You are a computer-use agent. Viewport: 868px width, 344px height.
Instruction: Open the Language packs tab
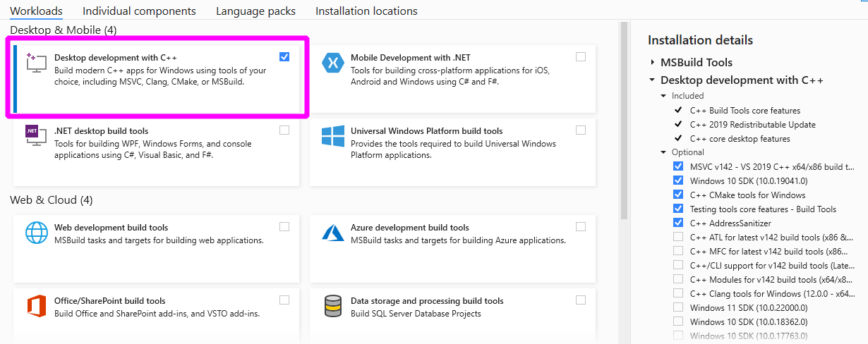coord(255,11)
